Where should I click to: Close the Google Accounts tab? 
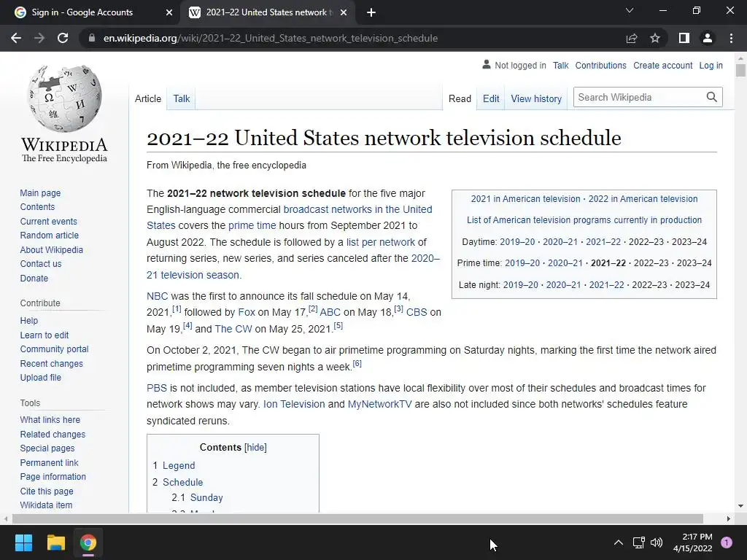click(169, 12)
